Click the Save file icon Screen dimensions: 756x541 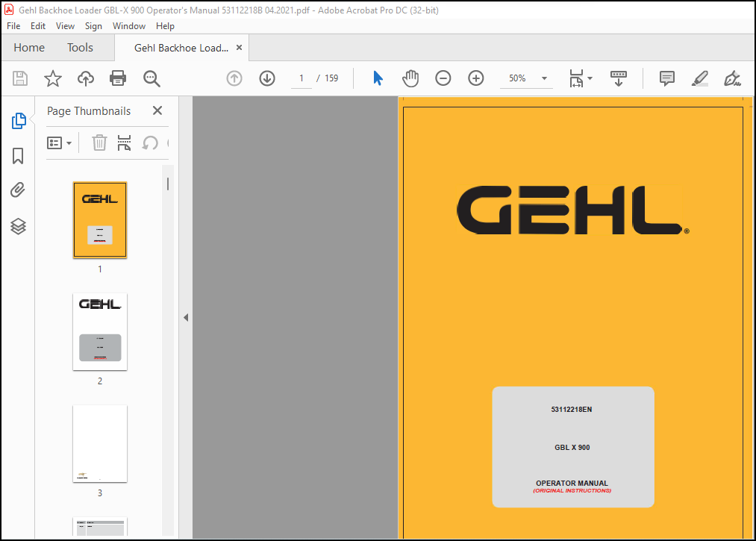(x=19, y=78)
